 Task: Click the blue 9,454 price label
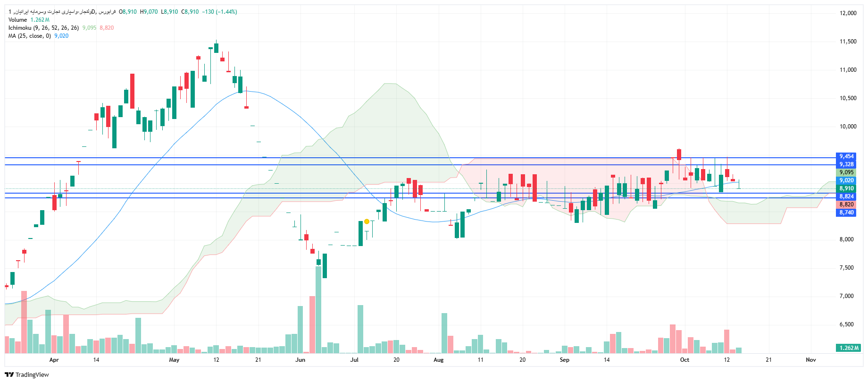pyautogui.click(x=846, y=156)
